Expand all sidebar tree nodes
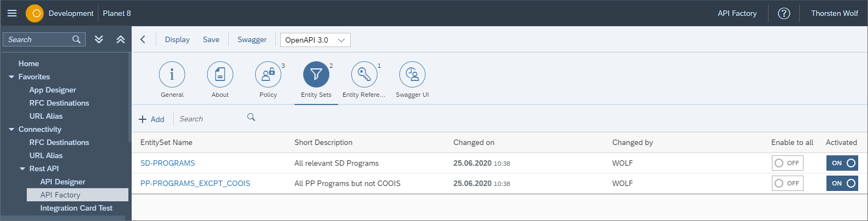The width and height of the screenshot is (868, 221). click(x=99, y=39)
